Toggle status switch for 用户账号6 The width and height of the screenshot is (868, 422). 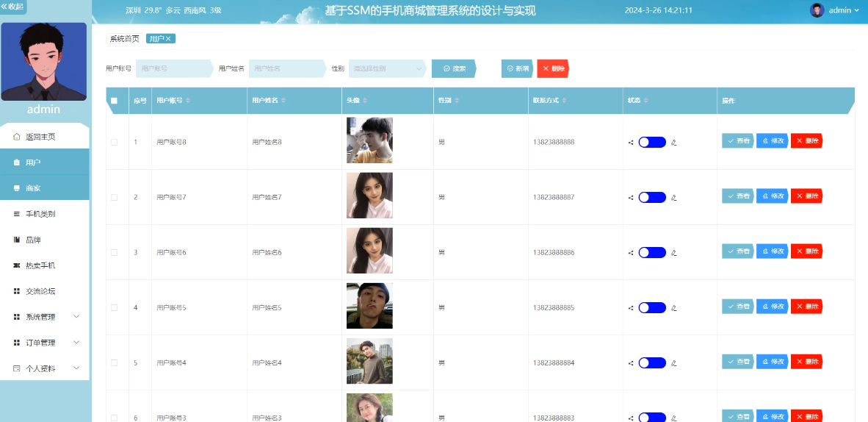coord(652,253)
